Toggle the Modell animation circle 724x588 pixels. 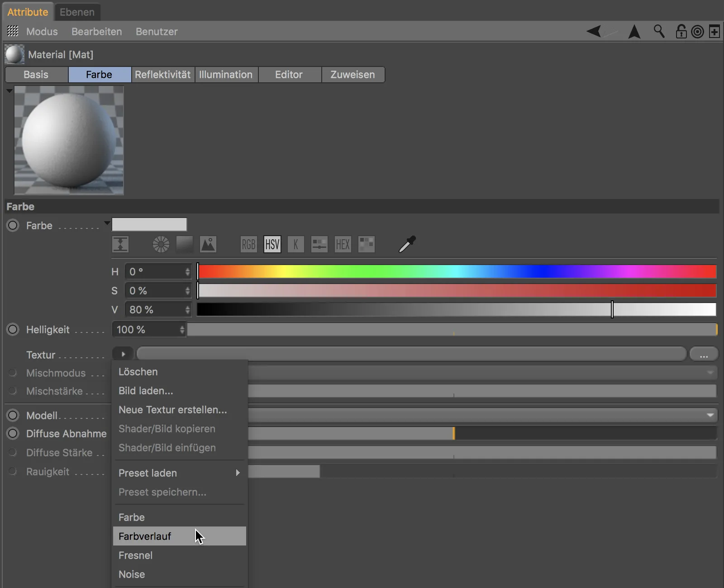click(13, 415)
